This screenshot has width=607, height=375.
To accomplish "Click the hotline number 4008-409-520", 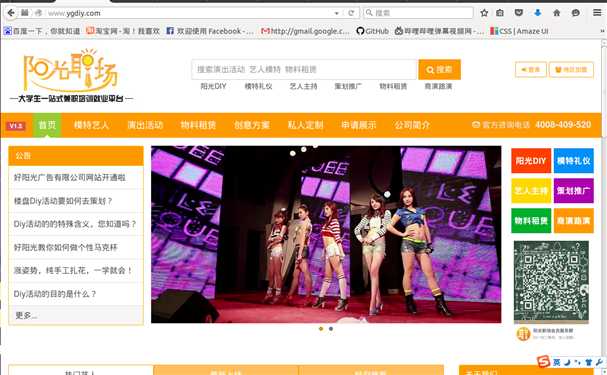I will pyautogui.click(x=563, y=125).
